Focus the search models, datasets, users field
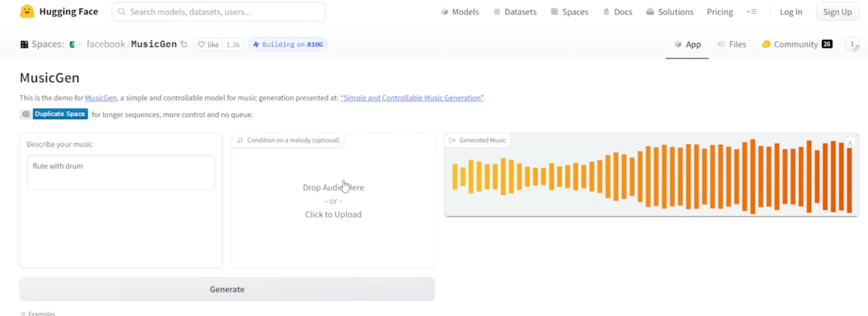 click(219, 12)
